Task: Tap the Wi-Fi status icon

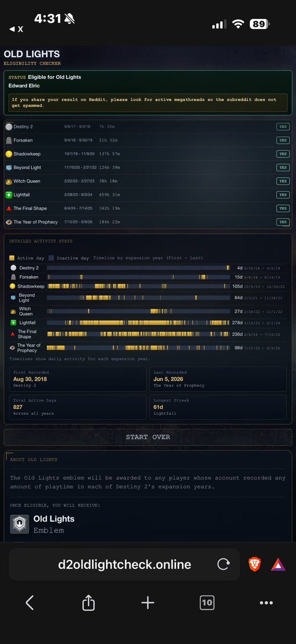Action: (x=237, y=24)
